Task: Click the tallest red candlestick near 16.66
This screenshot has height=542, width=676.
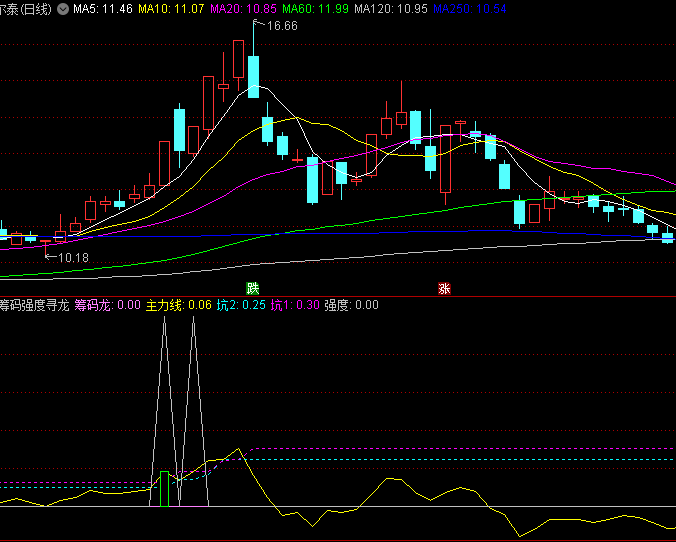Action: 239,59
